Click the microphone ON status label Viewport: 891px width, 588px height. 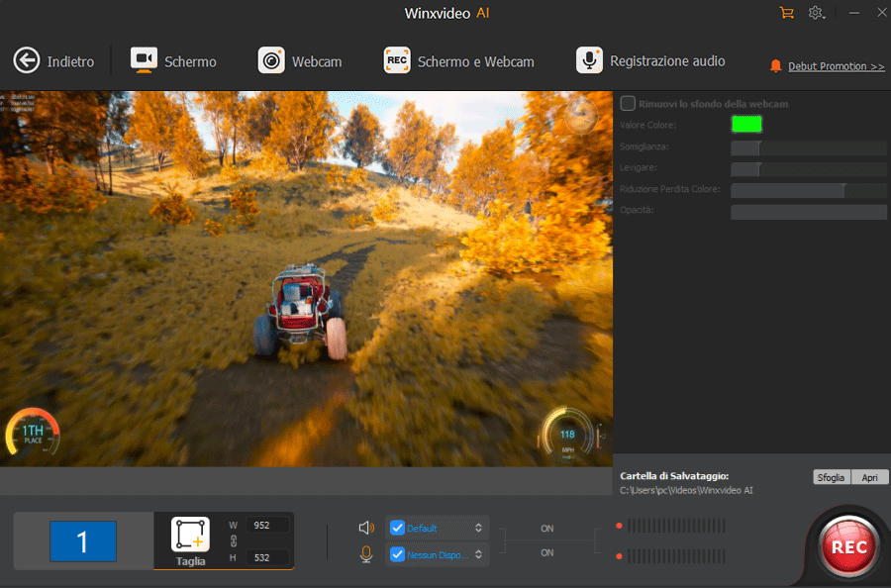tap(547, 552)
